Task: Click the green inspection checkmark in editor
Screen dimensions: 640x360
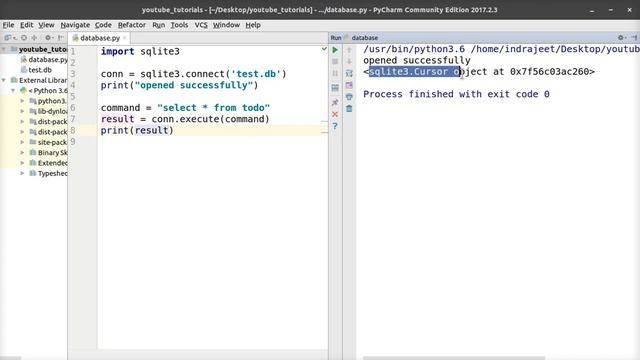Action: pos(324,49)
